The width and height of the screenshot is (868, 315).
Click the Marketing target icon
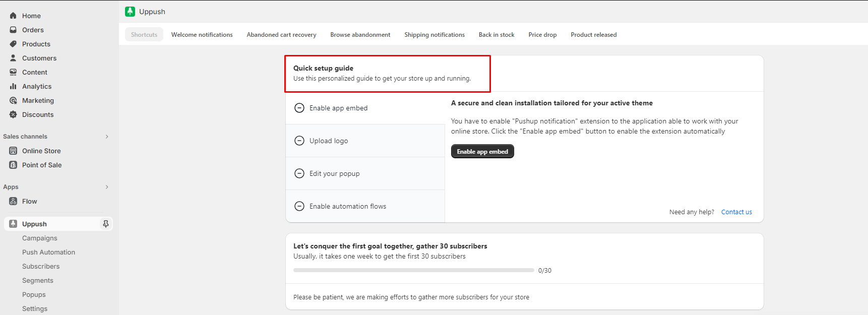[13, 100]
